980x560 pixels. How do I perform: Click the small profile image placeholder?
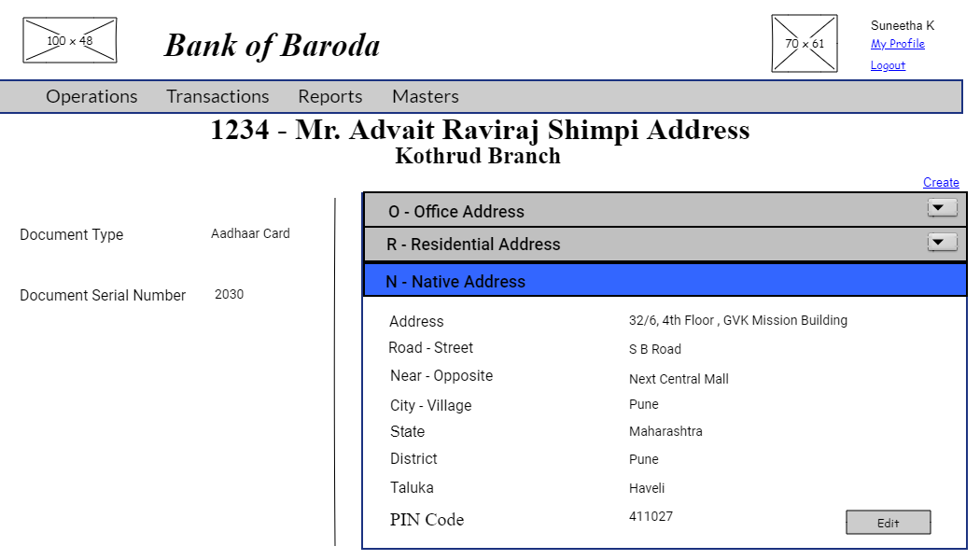(804, 43)
